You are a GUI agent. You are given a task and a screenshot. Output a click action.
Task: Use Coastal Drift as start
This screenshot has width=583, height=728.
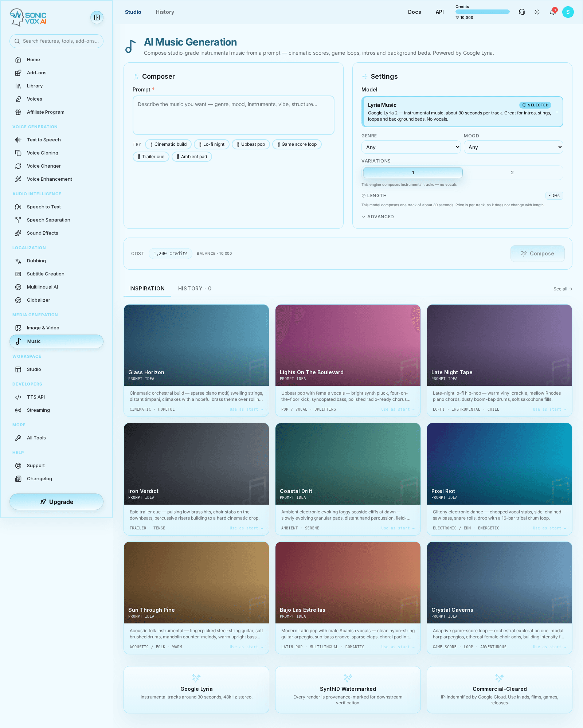398,528
